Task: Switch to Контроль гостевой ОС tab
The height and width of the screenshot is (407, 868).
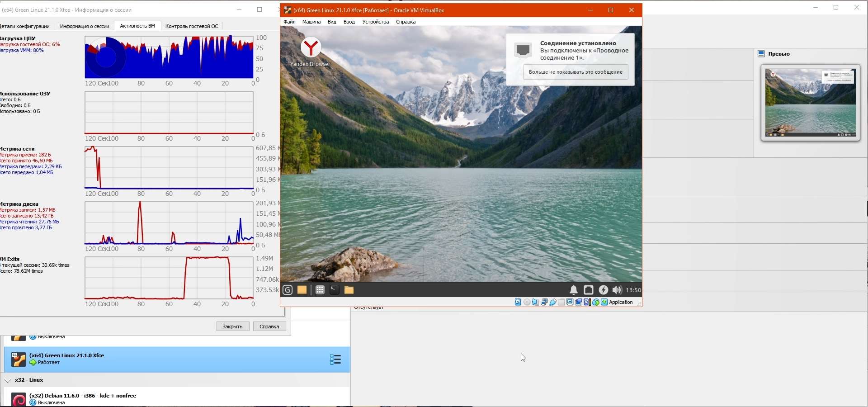Action: click(192, 26)
